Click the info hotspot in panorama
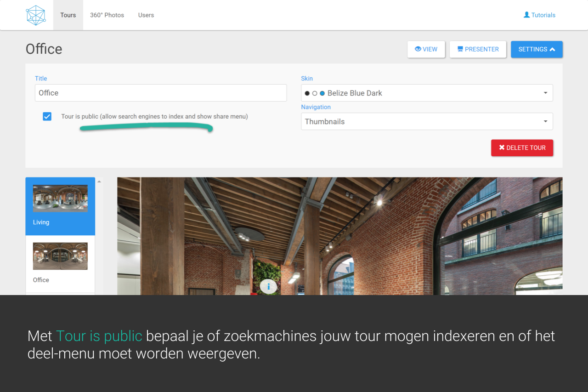Screen dimensions: 588x392 pyautogui.click(x=268, y=287)
